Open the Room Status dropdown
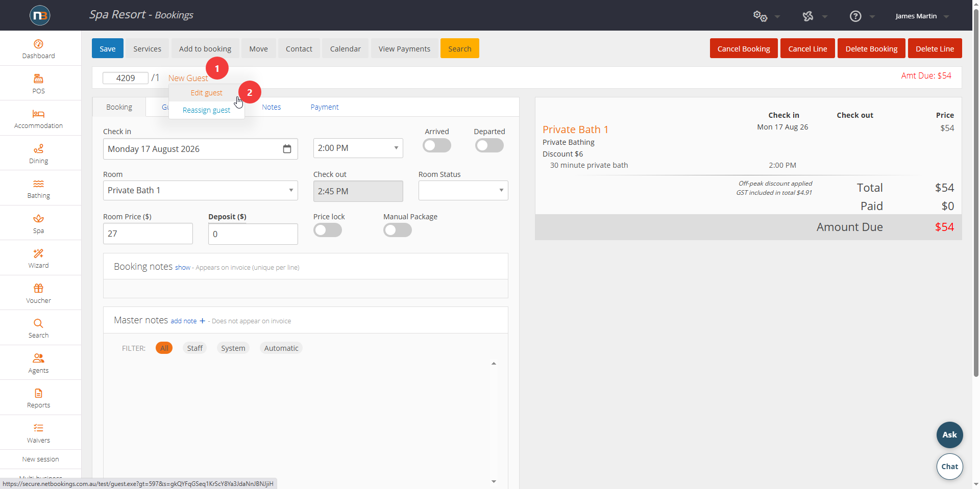The image size is (980, 489). (463, 190)
